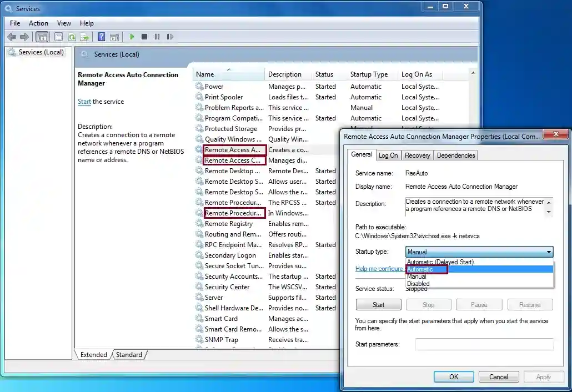
Task: Click the Apply button
Action: 543,376
